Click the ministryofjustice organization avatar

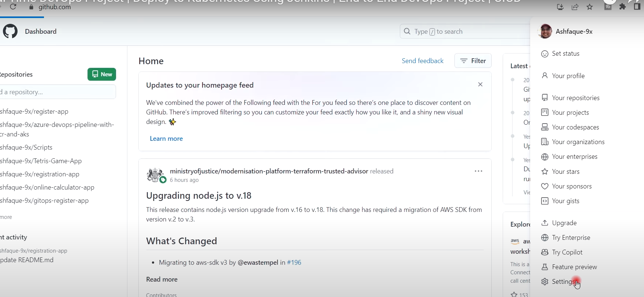(x=155, y=175)
